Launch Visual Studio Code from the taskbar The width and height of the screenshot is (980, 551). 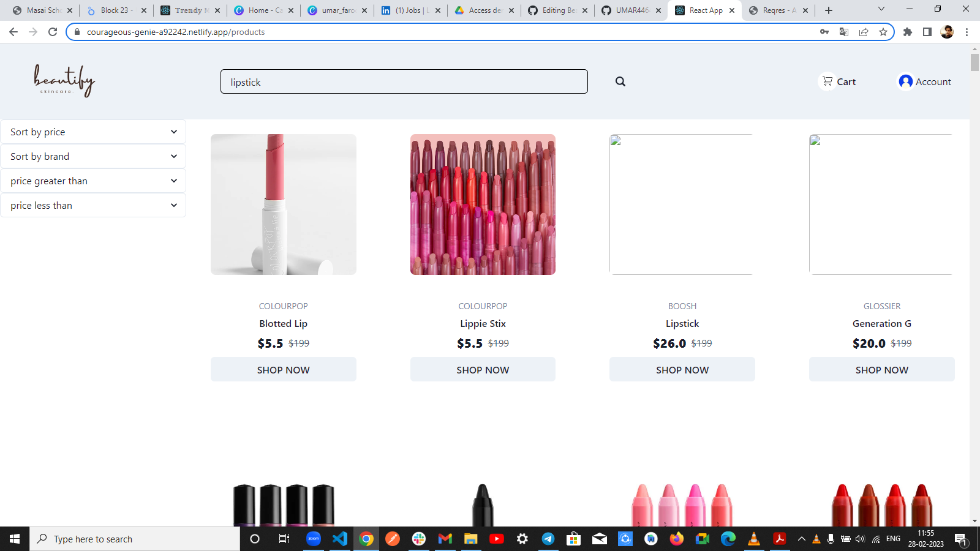pyautogui.click(x=340, y=539)
